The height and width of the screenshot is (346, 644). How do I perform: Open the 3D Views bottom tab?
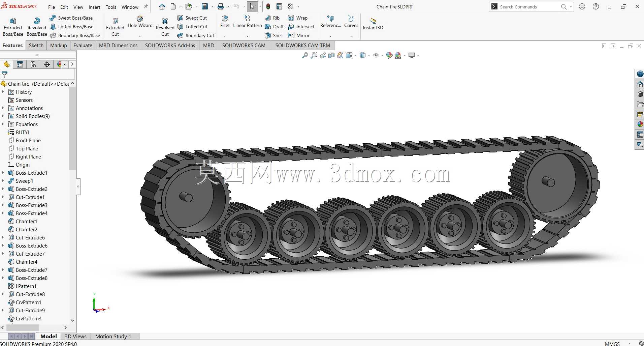(75, 336)
